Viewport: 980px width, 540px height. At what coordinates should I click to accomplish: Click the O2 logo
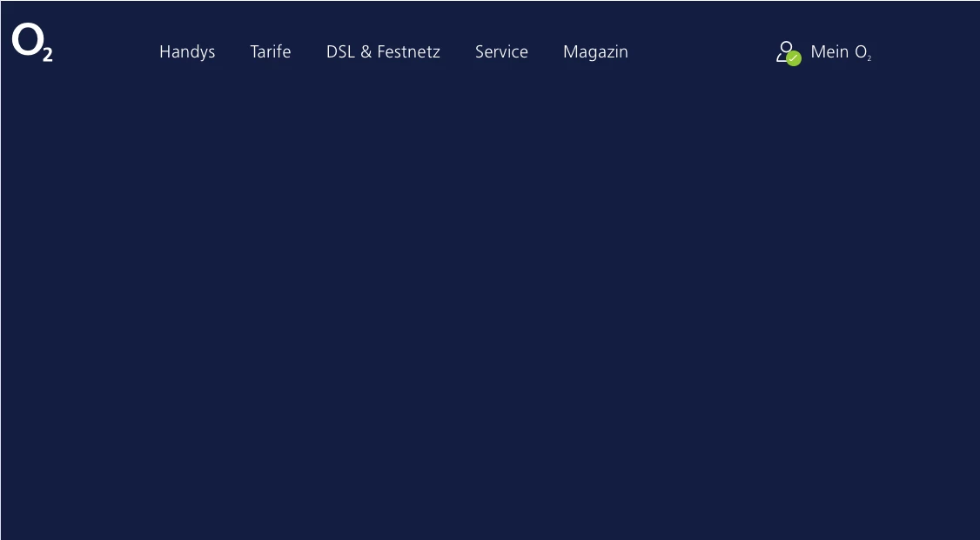point(32,43)
